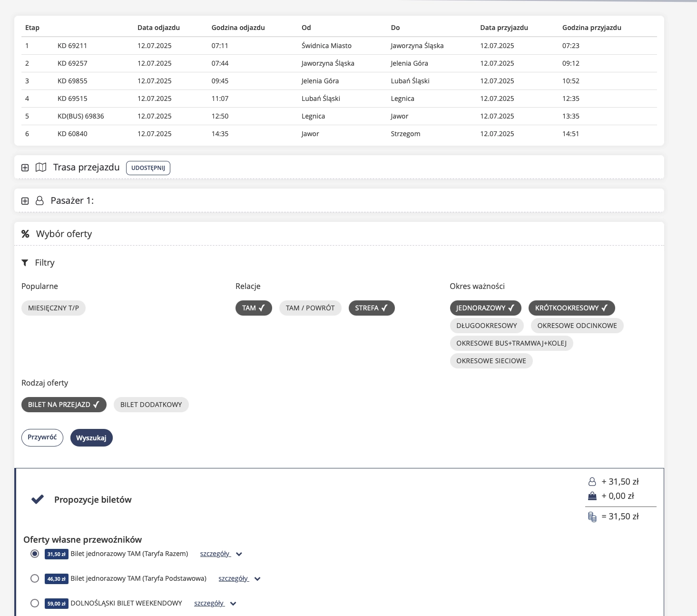This screenshot has width=697, height=616.
Task: Expand the Pasażer 1 section
Action: pos(25,201)
